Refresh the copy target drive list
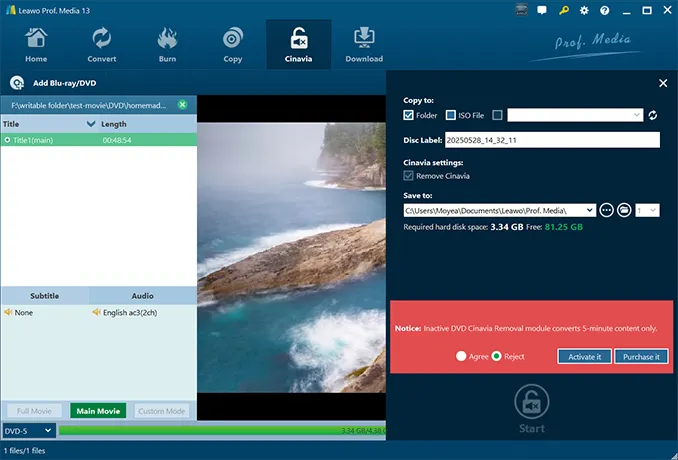The width and height of the screenshot is (678, 460). pyautogui.click(x=653, y=115)
